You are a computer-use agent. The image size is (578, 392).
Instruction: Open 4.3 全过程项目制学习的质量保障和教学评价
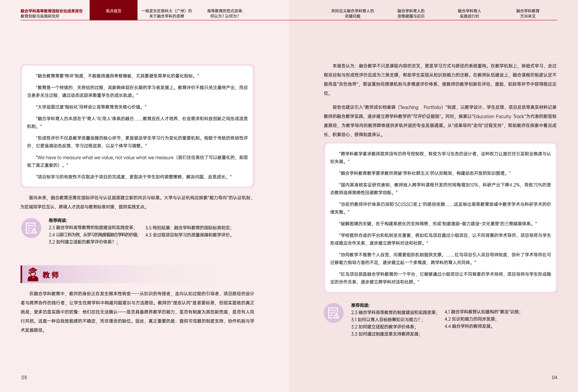(189, 235)
